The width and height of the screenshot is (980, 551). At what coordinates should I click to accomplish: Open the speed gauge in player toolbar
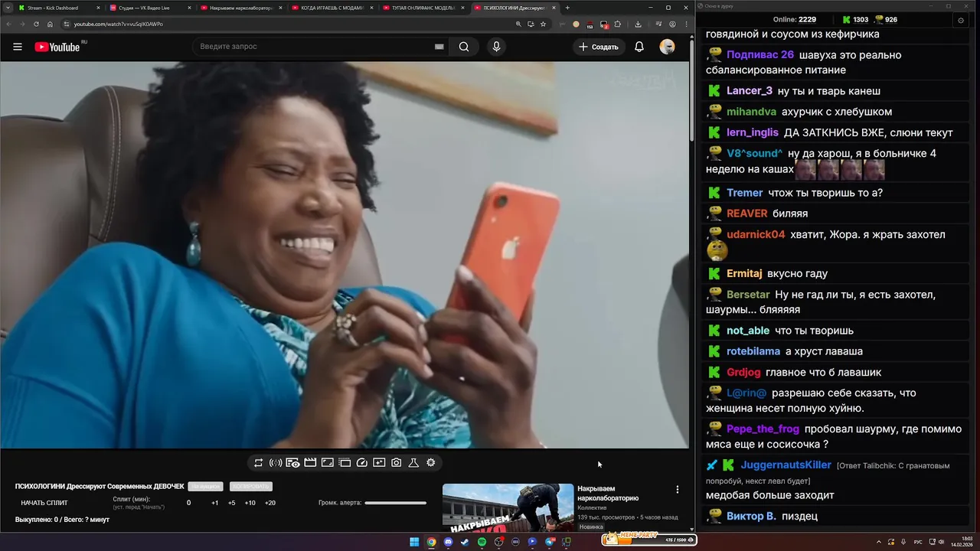tap(362, 463)
